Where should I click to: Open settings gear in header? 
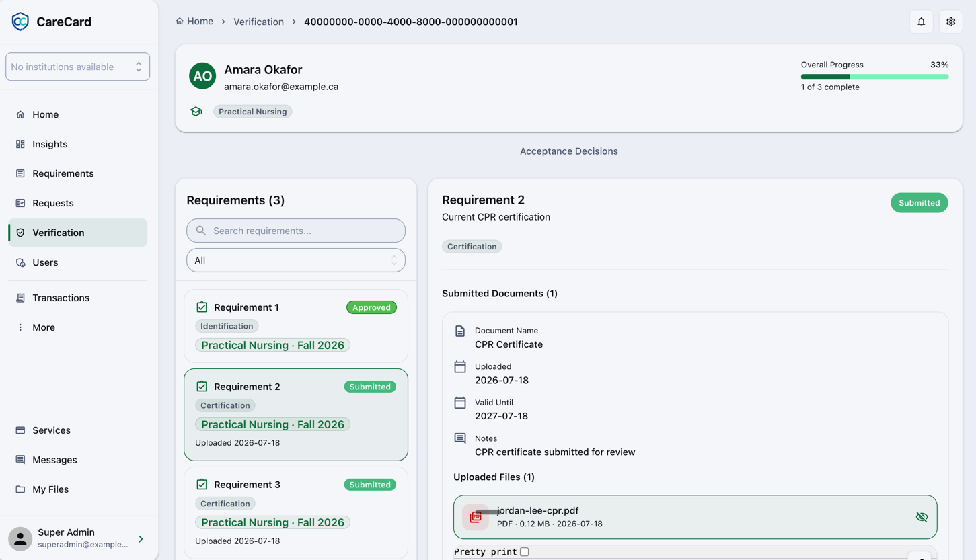(951, 22)
